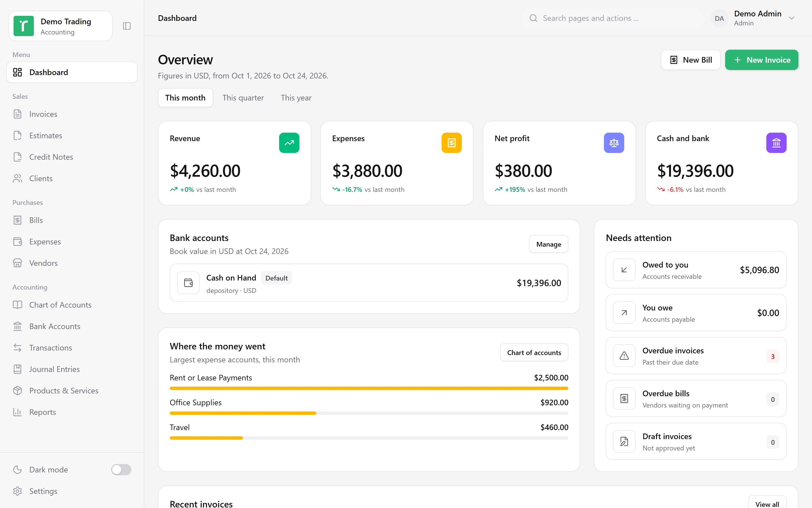Image resolution: width=812 pixels, height=508 pixels.
Task: Click the Rent or Lease Payments progress bar
Action: [x=369, y=388]
